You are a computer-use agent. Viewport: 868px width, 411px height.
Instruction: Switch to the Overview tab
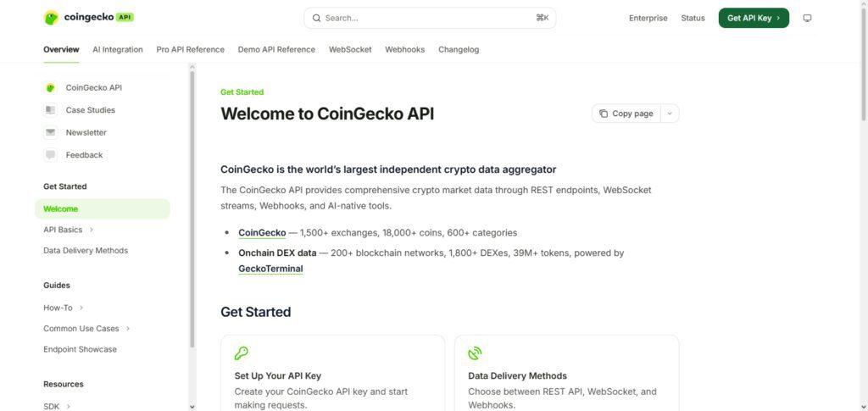[61, 50]
